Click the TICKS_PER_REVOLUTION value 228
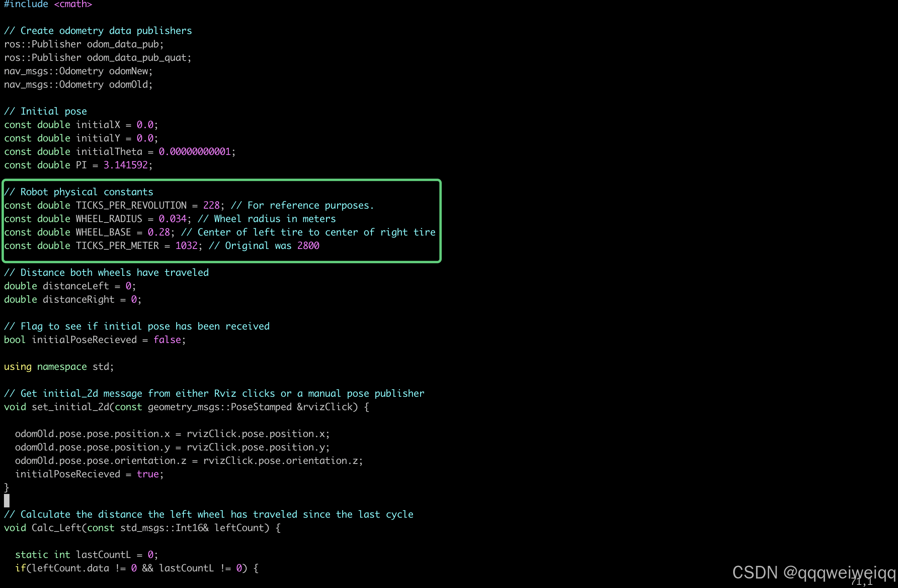Image resolution: width=898 pixels, height=588 pixels. click(x=212, y=205)
